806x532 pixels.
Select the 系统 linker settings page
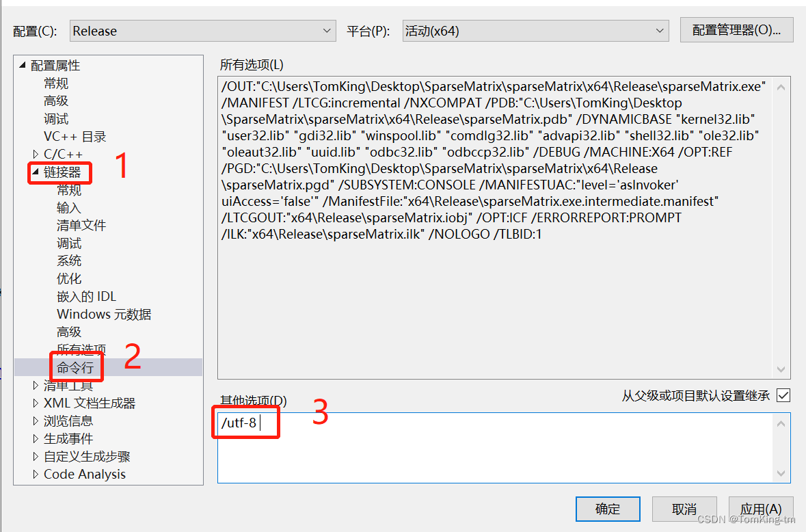tap(69, 261)
